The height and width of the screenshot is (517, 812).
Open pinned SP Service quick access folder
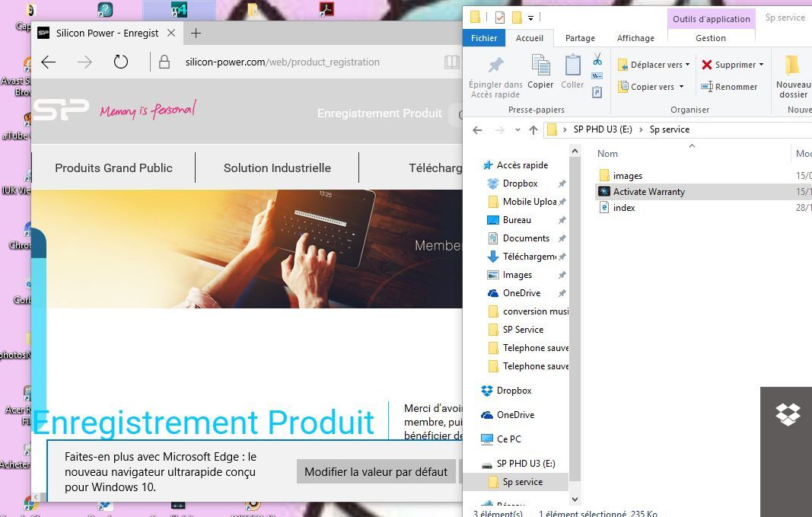point(516,330)
